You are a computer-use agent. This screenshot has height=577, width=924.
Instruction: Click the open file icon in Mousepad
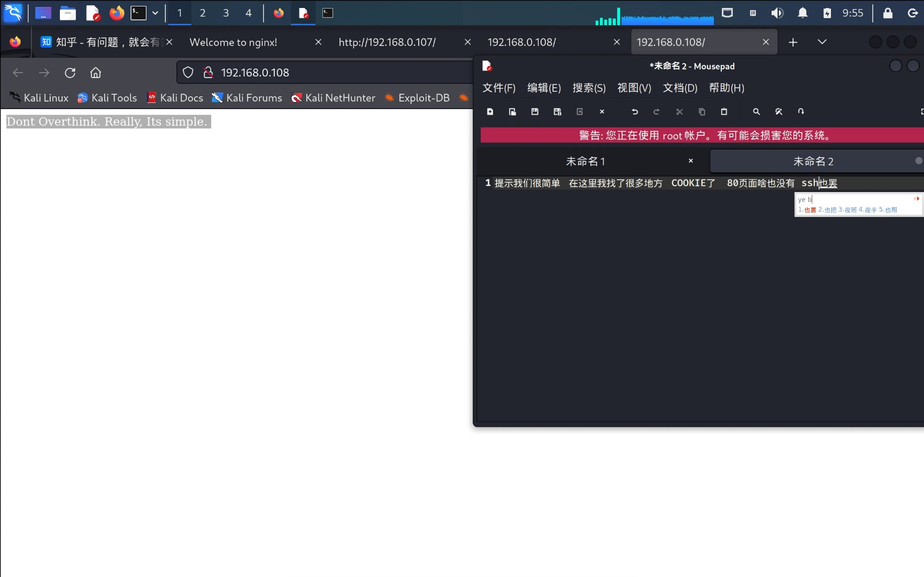(512, 112)
